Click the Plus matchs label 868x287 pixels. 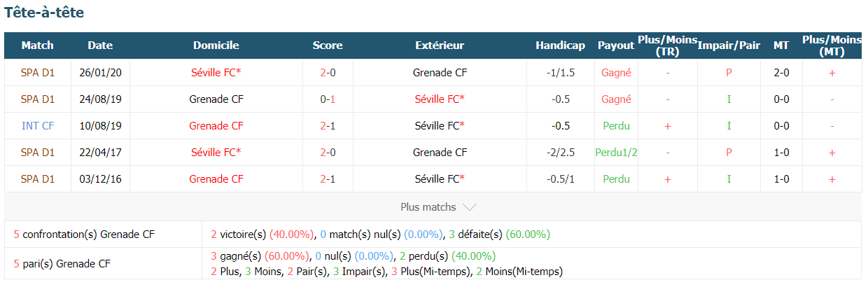click(x=428, y=207)
